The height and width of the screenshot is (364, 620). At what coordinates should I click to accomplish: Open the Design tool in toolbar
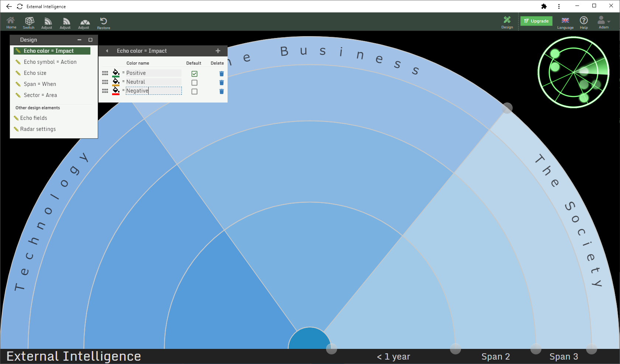[x=507, y=22]
